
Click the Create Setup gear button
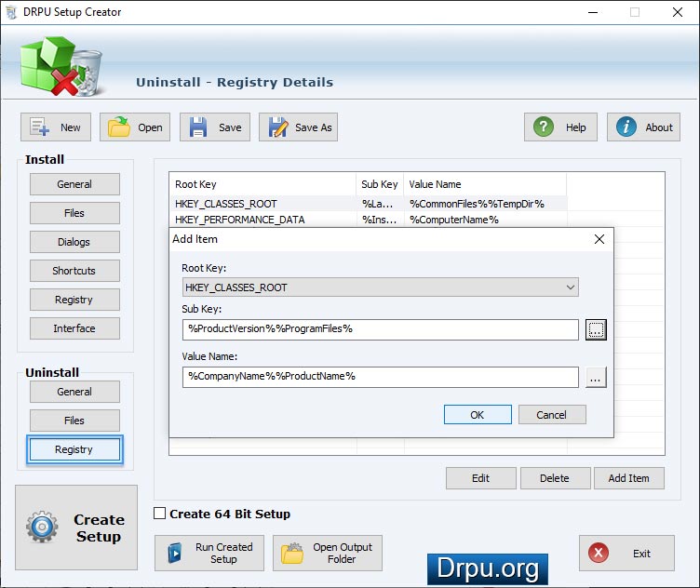click(x=76, y=528)
